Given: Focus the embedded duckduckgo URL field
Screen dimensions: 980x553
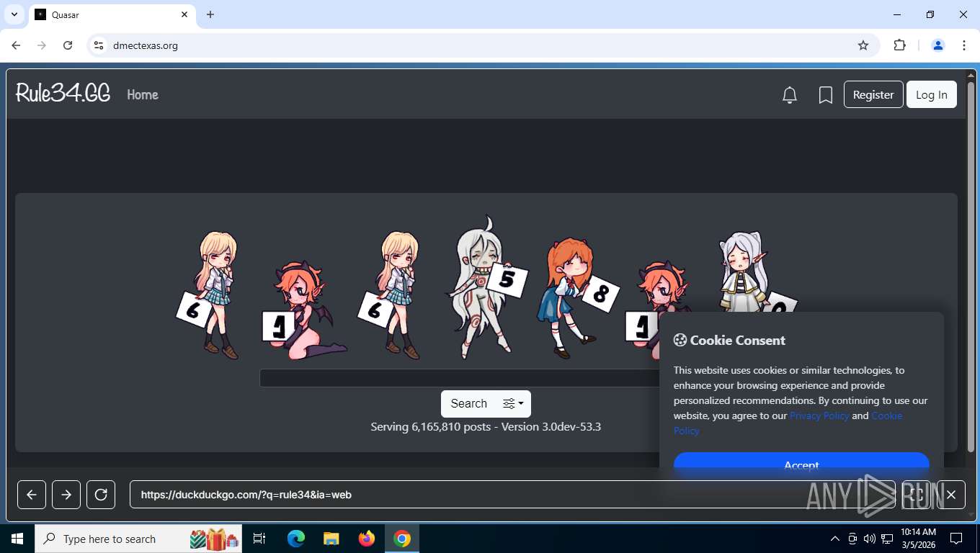Looking at the screenshot, I should [512, 495].
